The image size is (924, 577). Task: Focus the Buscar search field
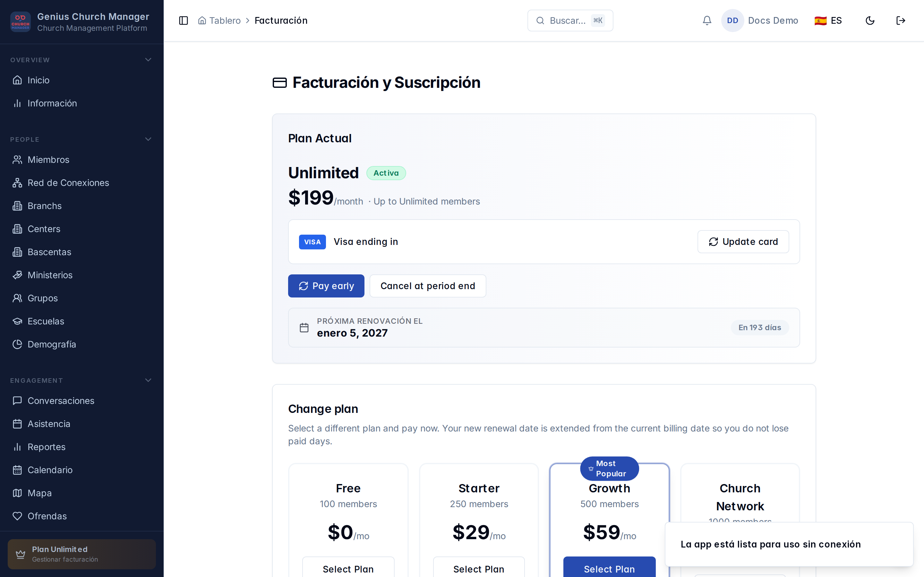570,21
